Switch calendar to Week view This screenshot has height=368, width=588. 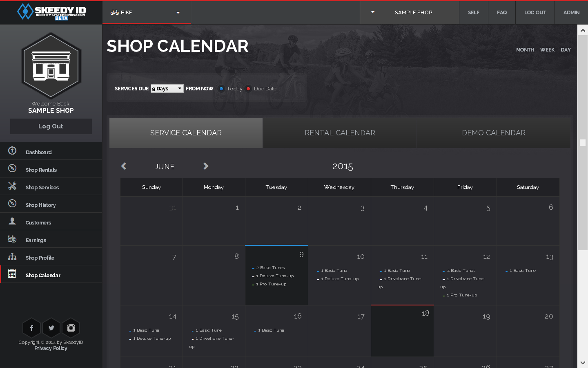point(547,50)
